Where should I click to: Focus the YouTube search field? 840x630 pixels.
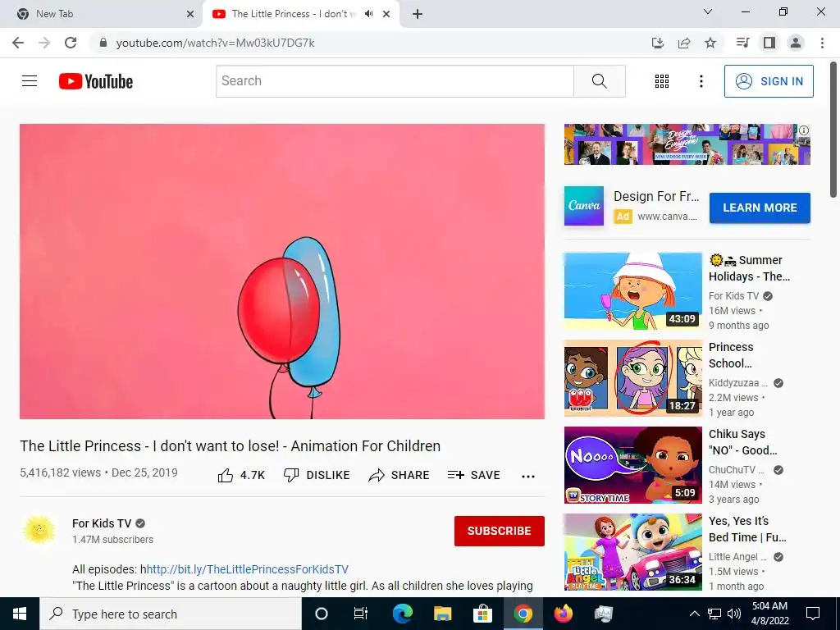pyautogui.click(x=395, y=81)
